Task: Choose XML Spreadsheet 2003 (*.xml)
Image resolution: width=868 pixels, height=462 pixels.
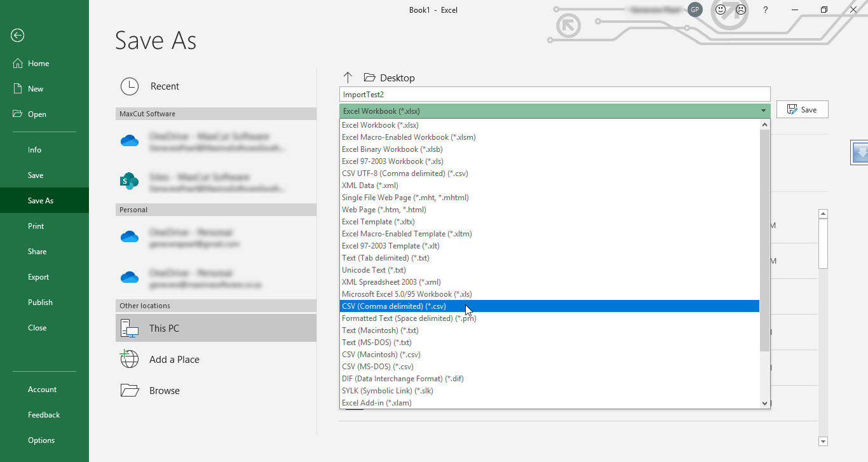Action: (550, 282)
